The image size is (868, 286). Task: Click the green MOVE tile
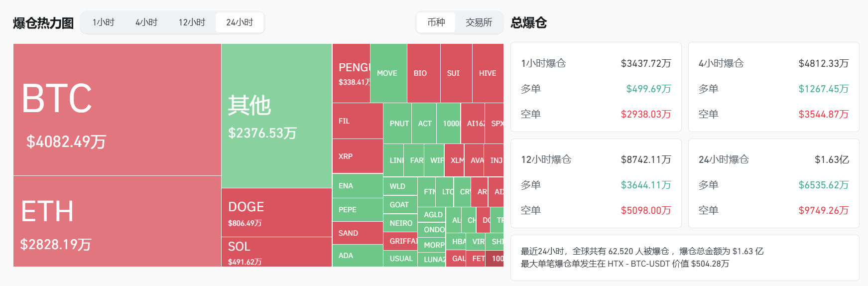coord(388,73)
